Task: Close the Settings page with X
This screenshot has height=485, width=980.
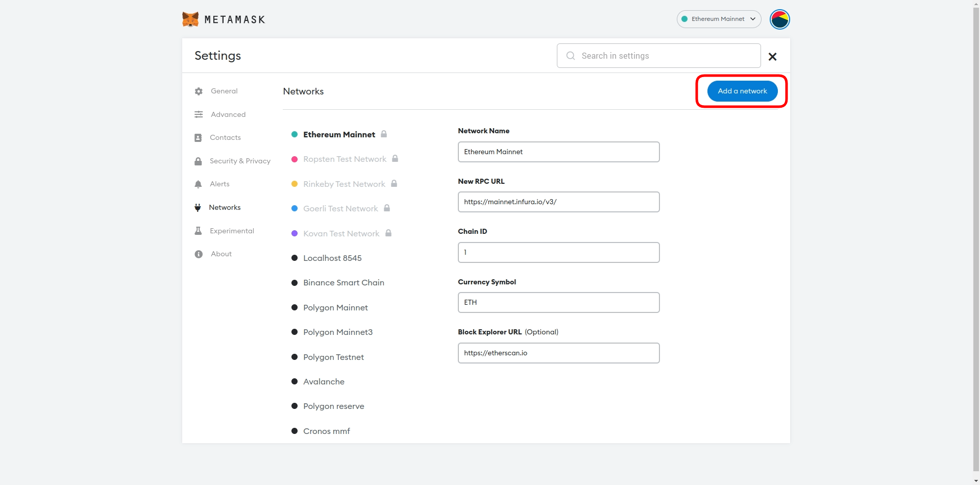Action: click(x=772, y=57)
